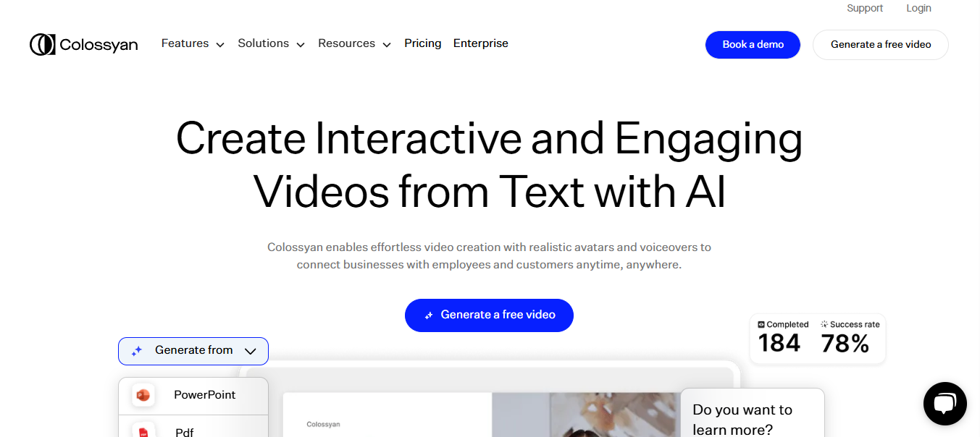This screenshot has height=437, width=980.
Task: Click the Book a demo button
Action: [x=753, y=45]
